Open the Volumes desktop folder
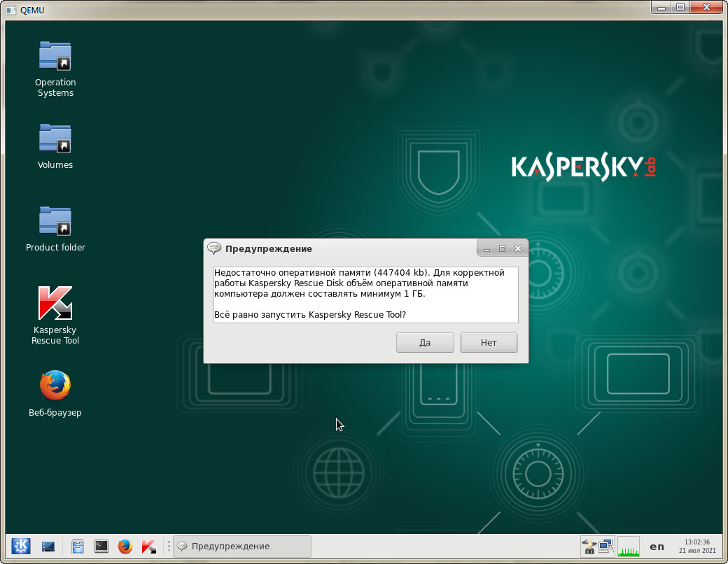The width and height of the screenshot is (728, 564). 55,146
